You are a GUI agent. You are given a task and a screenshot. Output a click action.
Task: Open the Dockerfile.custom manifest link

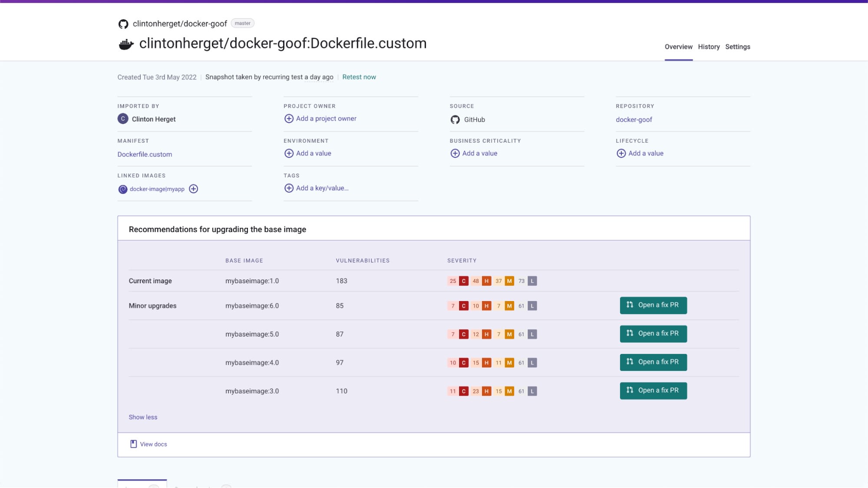145,154
